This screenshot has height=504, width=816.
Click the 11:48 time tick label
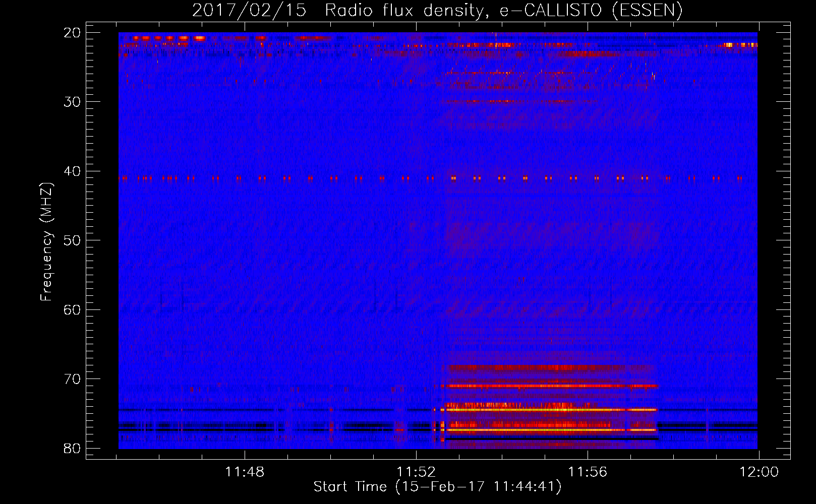pos(245,472)
